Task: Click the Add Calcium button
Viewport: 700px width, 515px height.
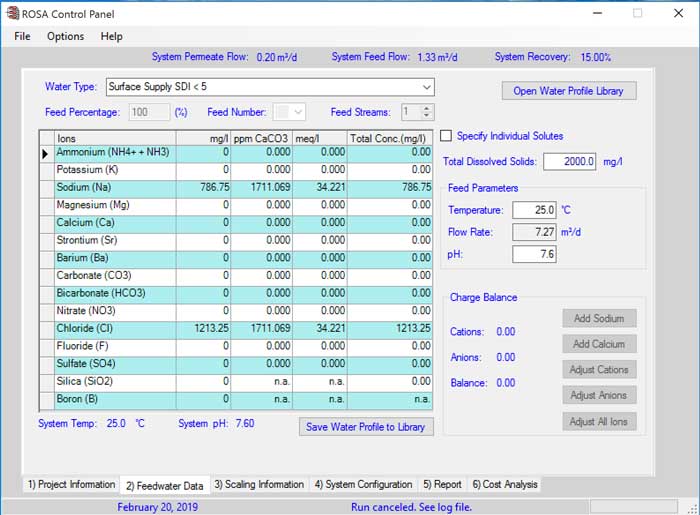Action: pos(599,344)
